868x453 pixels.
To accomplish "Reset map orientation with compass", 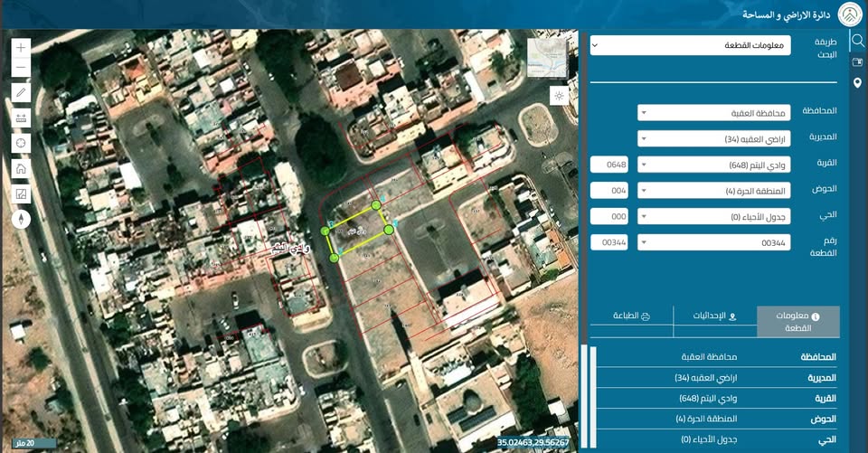I will (x=21, y=220).
